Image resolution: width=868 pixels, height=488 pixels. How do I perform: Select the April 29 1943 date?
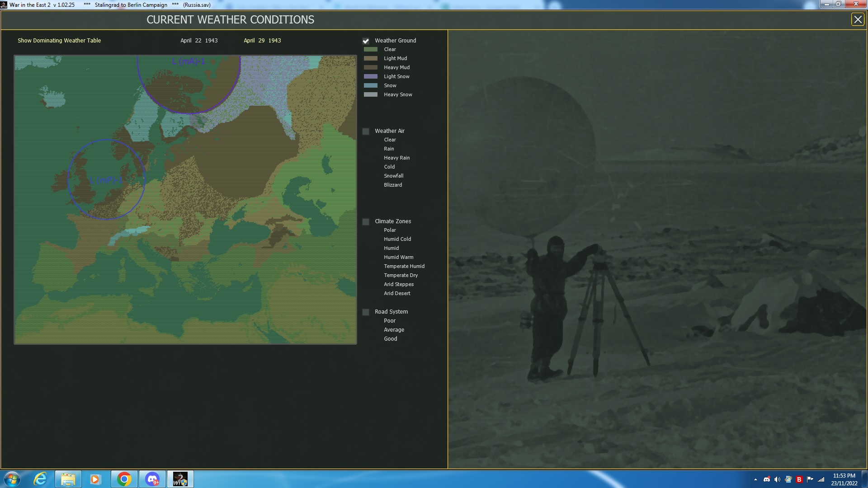262,41
